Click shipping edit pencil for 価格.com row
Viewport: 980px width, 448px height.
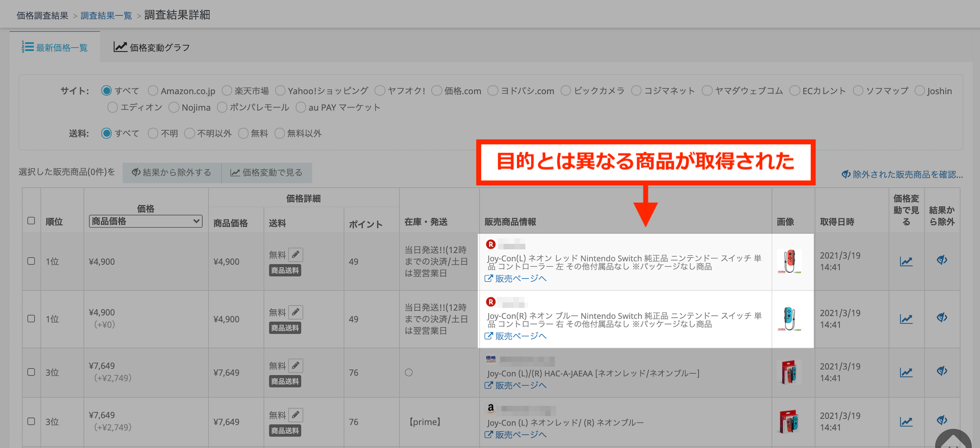pos(295,365)
